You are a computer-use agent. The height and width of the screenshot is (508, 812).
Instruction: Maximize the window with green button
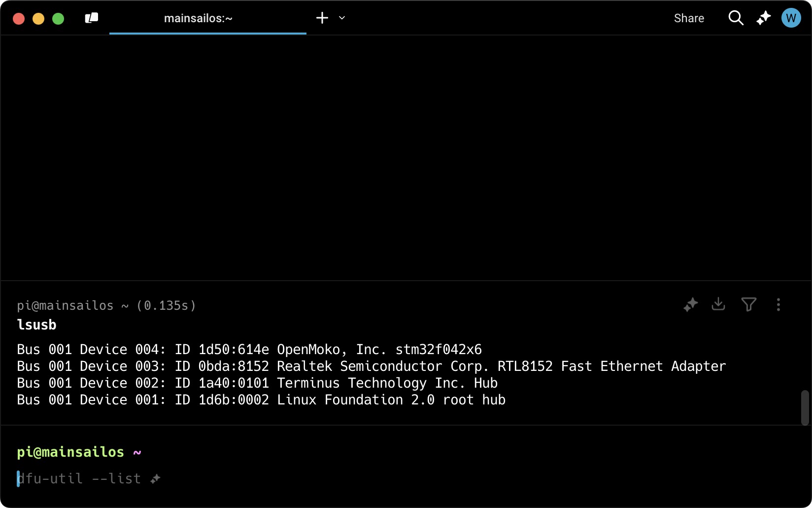58,19
